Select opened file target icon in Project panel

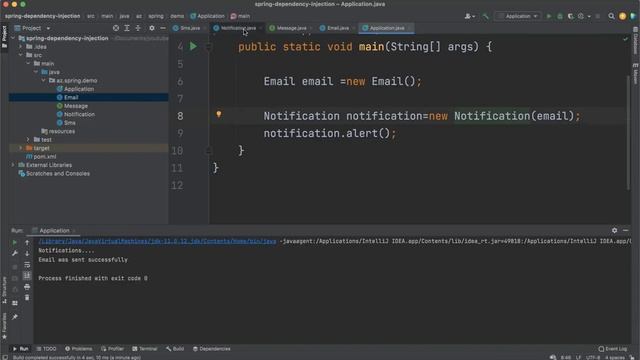coord(116,28)
